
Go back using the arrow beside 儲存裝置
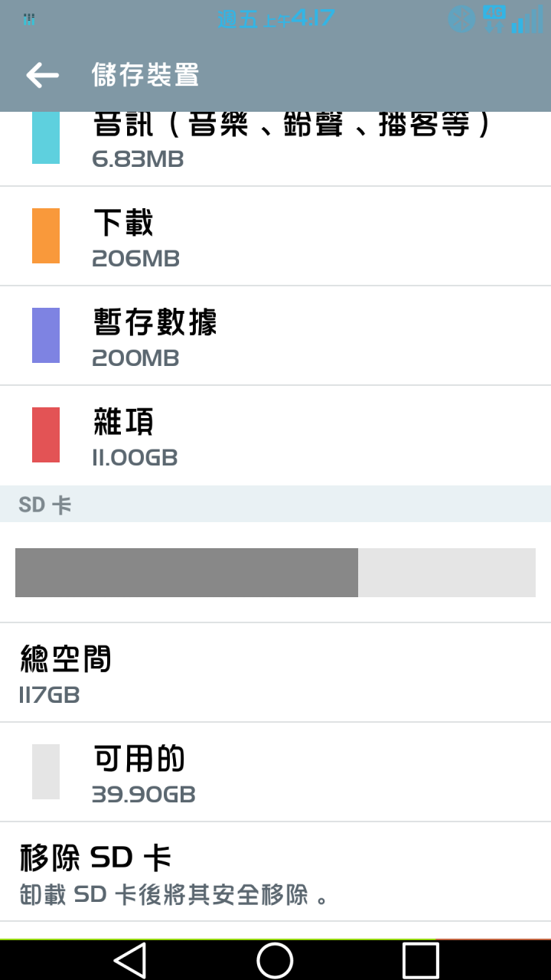(x=42, y=74)
